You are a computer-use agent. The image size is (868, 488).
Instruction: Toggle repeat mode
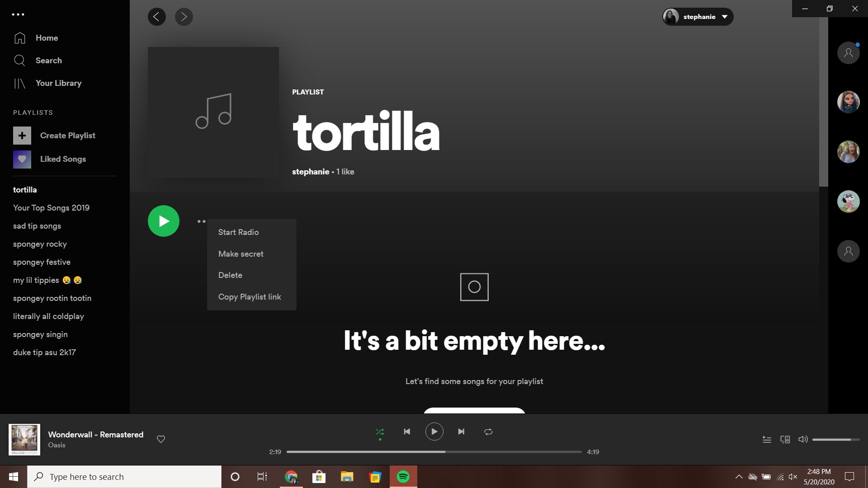(x=488, y=432)
